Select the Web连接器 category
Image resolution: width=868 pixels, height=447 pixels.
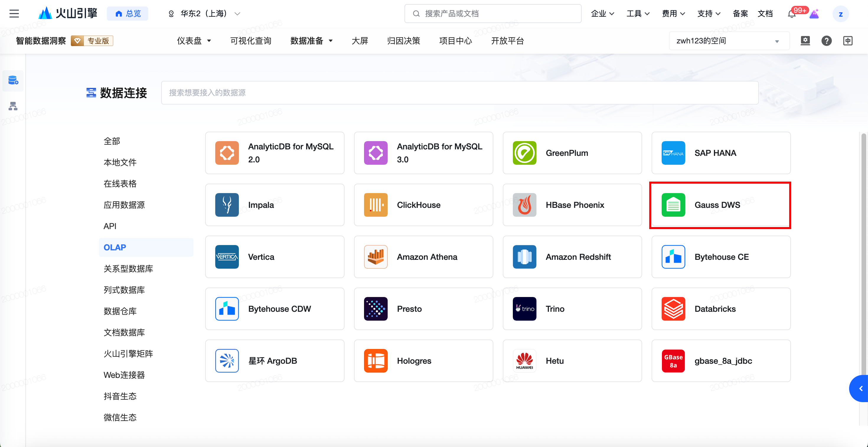pos(124,375)
